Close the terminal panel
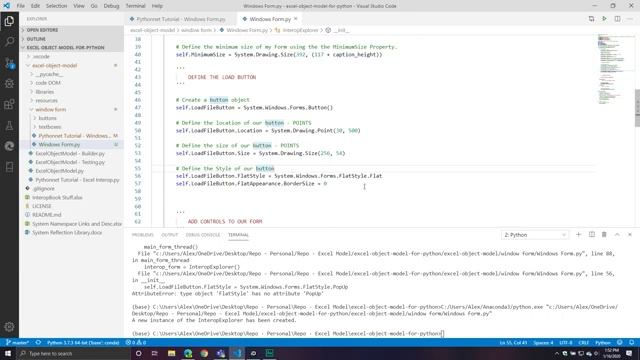Screen dimensions: 640x360 (x=630, y=235)
